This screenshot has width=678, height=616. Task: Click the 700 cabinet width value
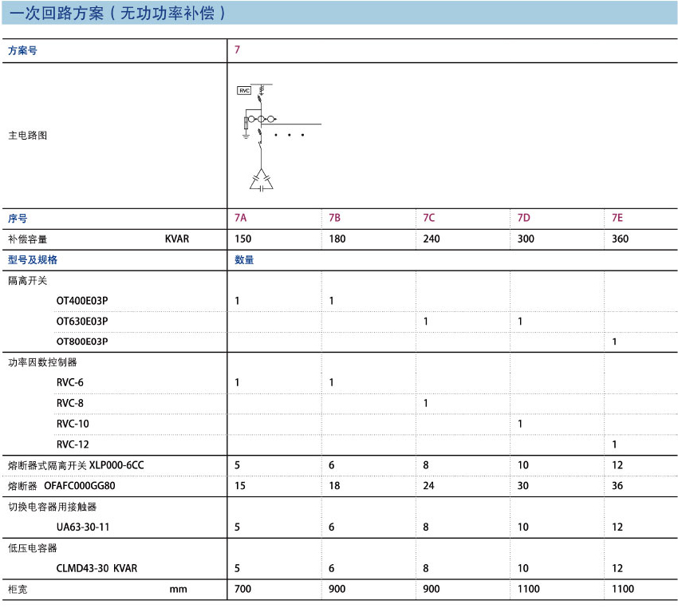pyautogui.click(x=242, y=589)
